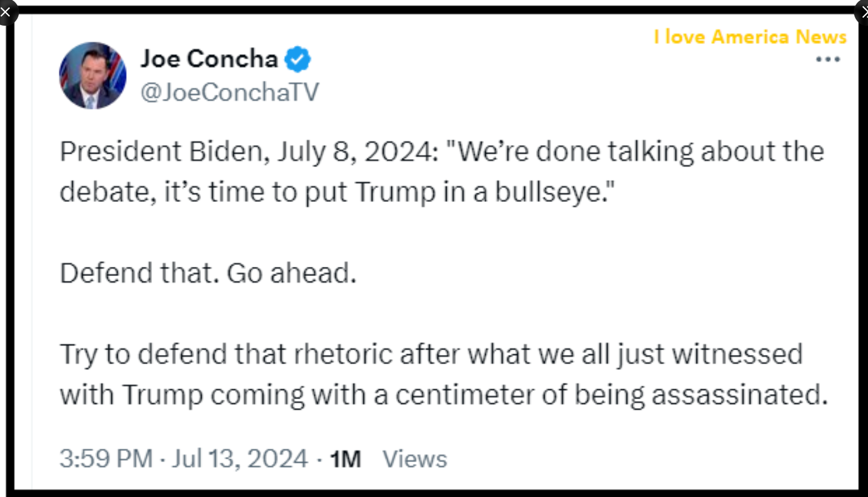Click the "Defend that. Go ahead." line
Image resolution: width=868 pixels, height=497 pixels.
click(x=208, y=273)
